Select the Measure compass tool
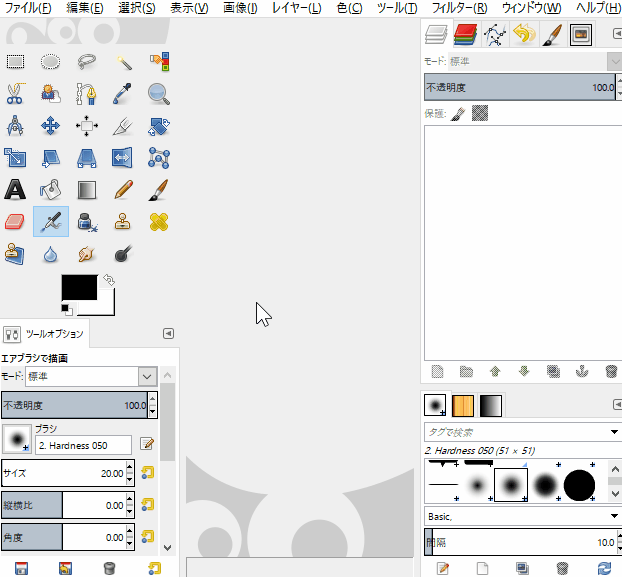The image size is (622, 577). coord(15,126)
